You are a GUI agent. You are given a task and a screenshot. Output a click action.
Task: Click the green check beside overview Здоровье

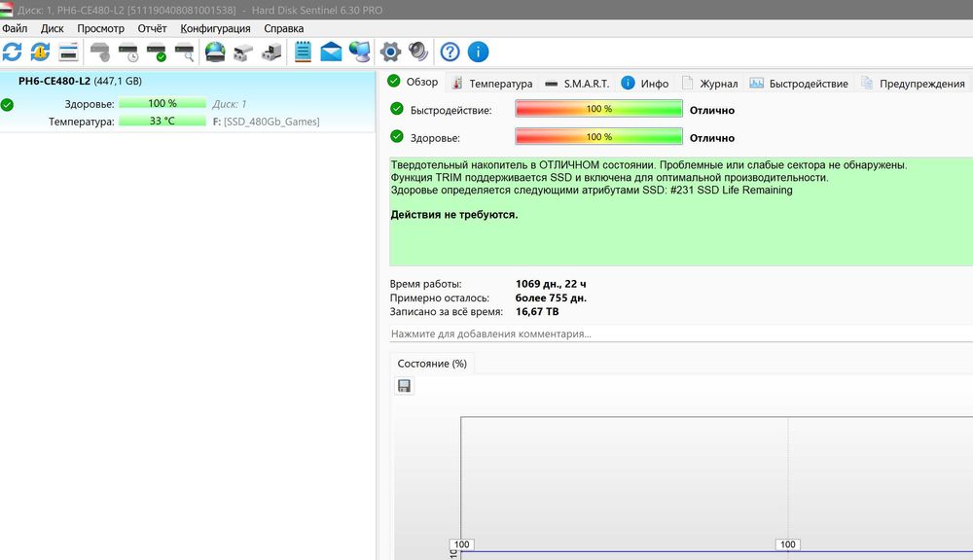397,136
